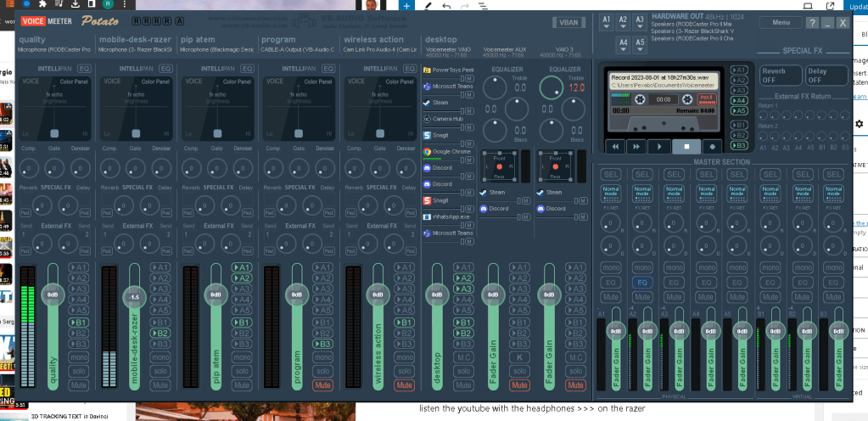Toggle A1 bus routing on the quality strip
The image size is (868, 421).
[79, 267]
